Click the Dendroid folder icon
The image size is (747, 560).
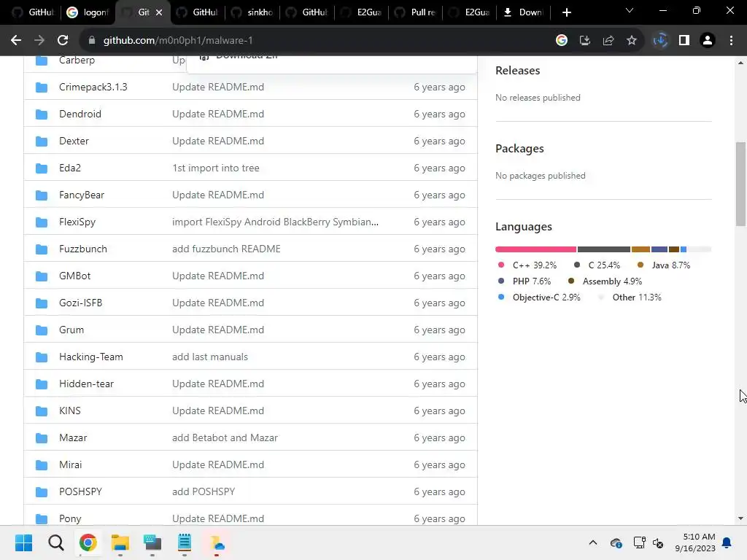pos(42,114)
